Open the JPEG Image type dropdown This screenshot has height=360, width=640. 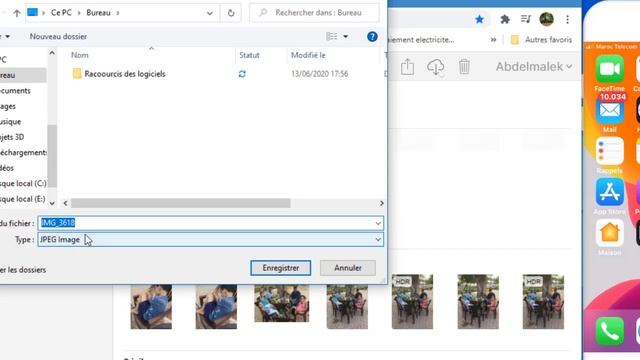coord(211,240)
